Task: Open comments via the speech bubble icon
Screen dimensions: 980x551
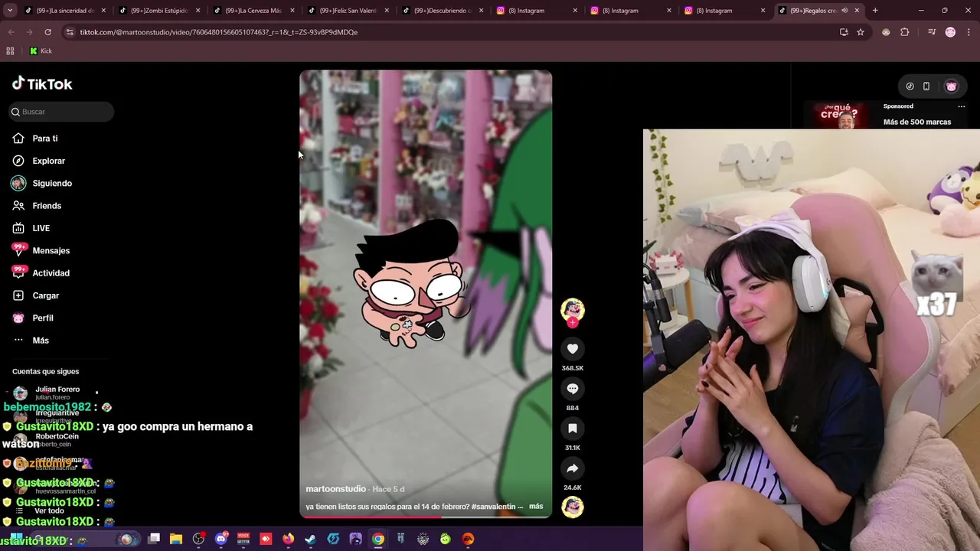Action: tap(572, 389)
